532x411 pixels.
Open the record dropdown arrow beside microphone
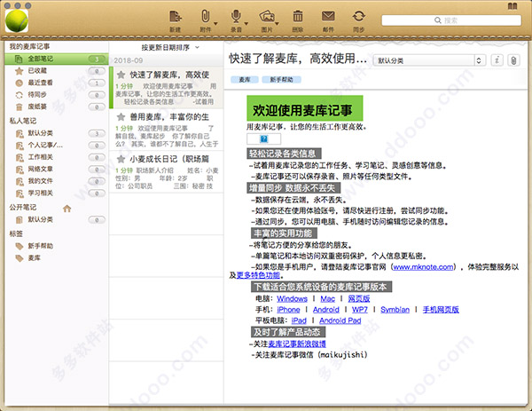(x=246, y=23)
